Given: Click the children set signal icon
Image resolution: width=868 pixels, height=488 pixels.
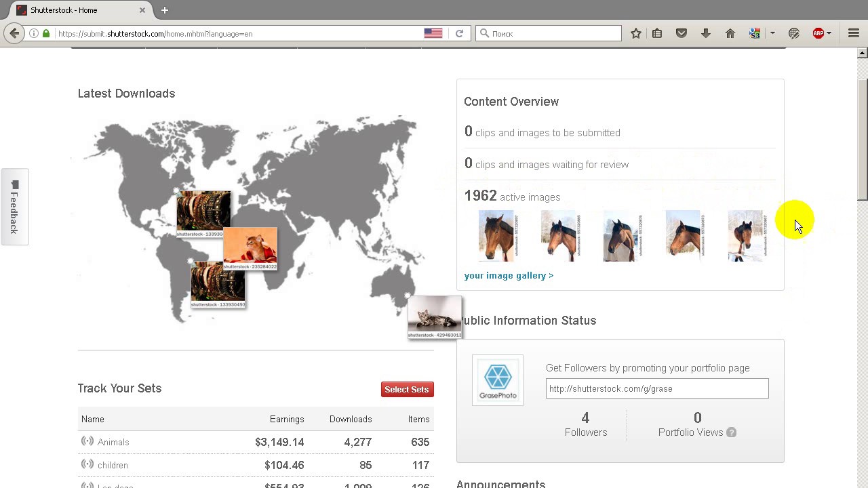Looking at the screenshot, I should pyautogui.click(x=87, y=464).
